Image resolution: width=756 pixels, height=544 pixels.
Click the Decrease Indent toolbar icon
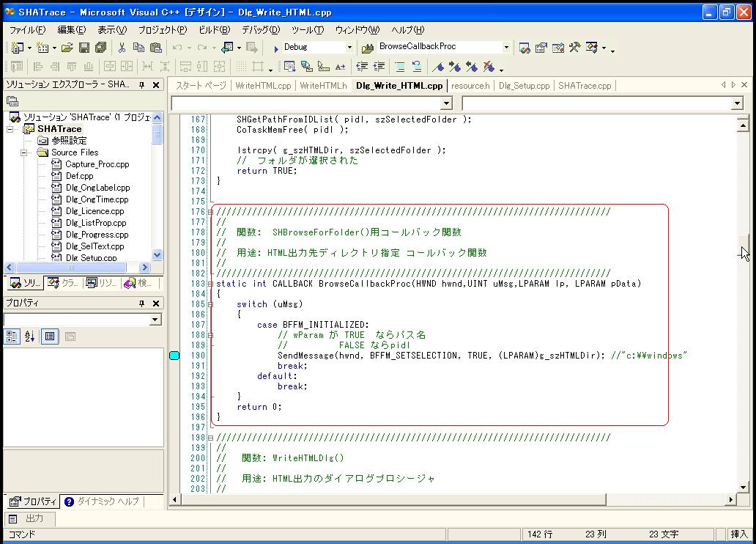(362, 67)
